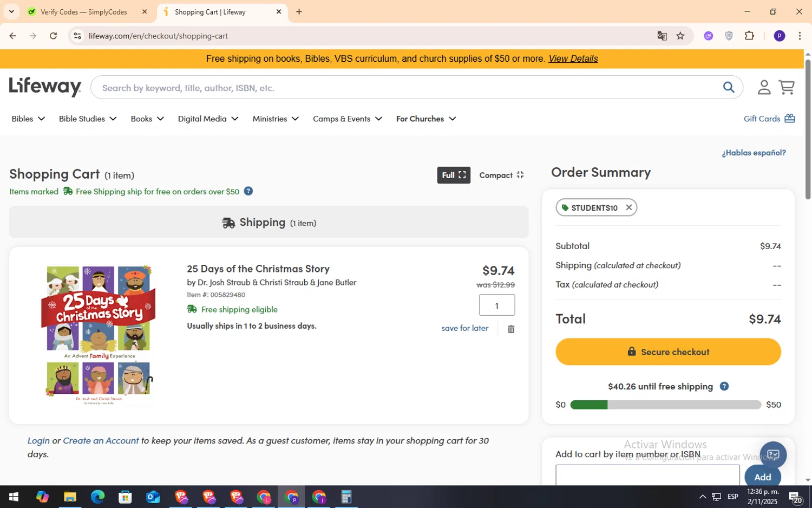Open the Windows notification center
The height and width of the screenshot is (508, 812).
pyautogui.click(x=795, y=497)
